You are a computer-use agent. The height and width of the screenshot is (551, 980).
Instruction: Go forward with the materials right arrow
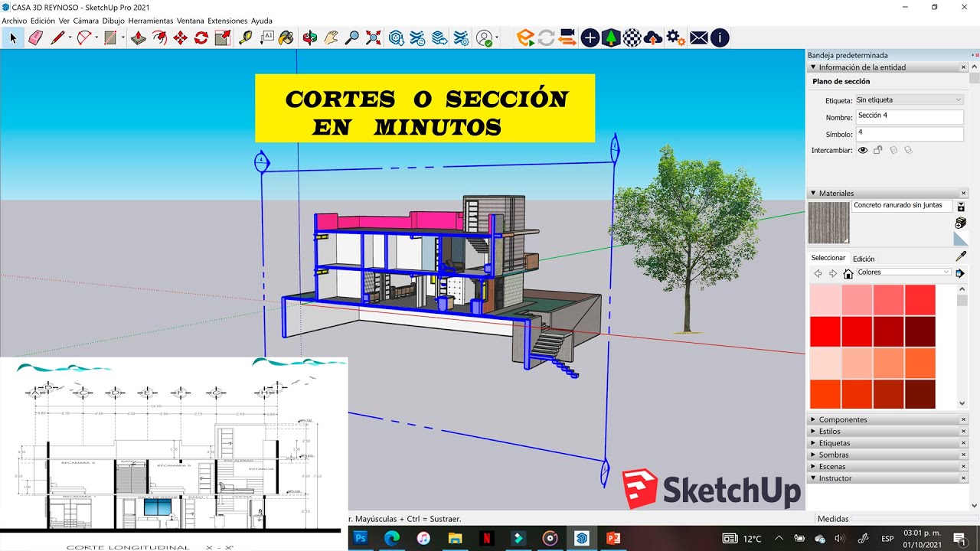833,273
